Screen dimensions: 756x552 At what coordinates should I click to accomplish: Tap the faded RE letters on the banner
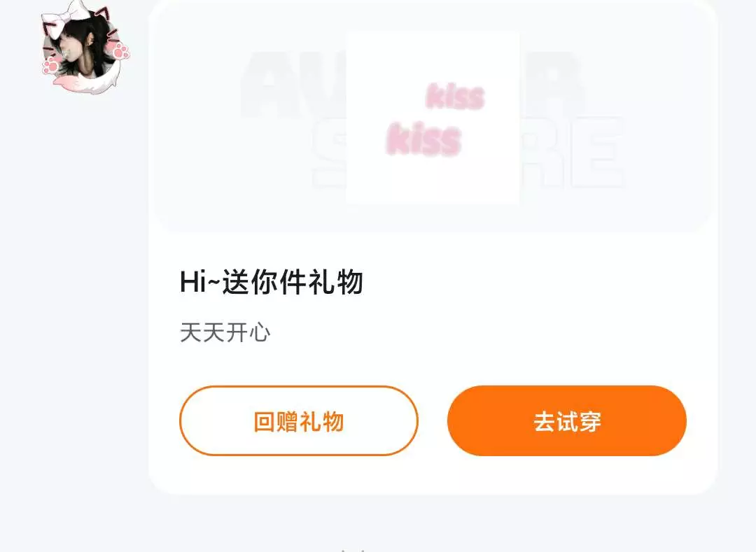click(x=571, y=152)
